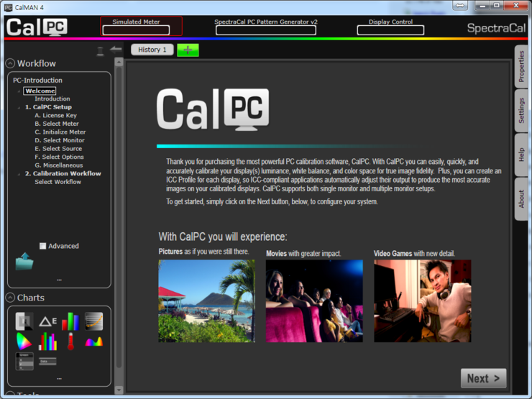Open the About side tab

click(521, 199)
